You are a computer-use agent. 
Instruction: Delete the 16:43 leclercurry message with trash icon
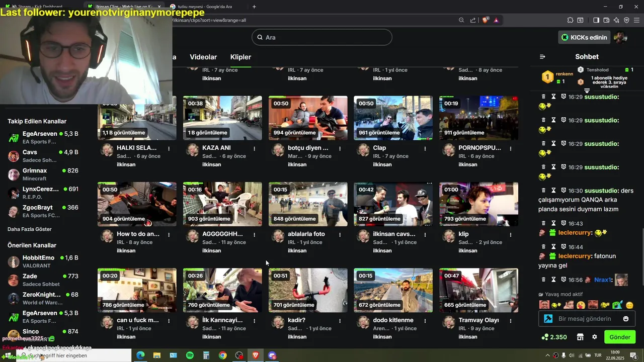point(543,223)
